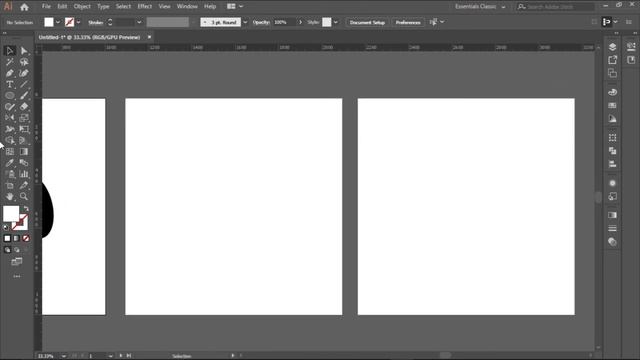The width and height of the screenshot is (640, 360).
Task: Select the Gradient tool
Action: point(24,151)
